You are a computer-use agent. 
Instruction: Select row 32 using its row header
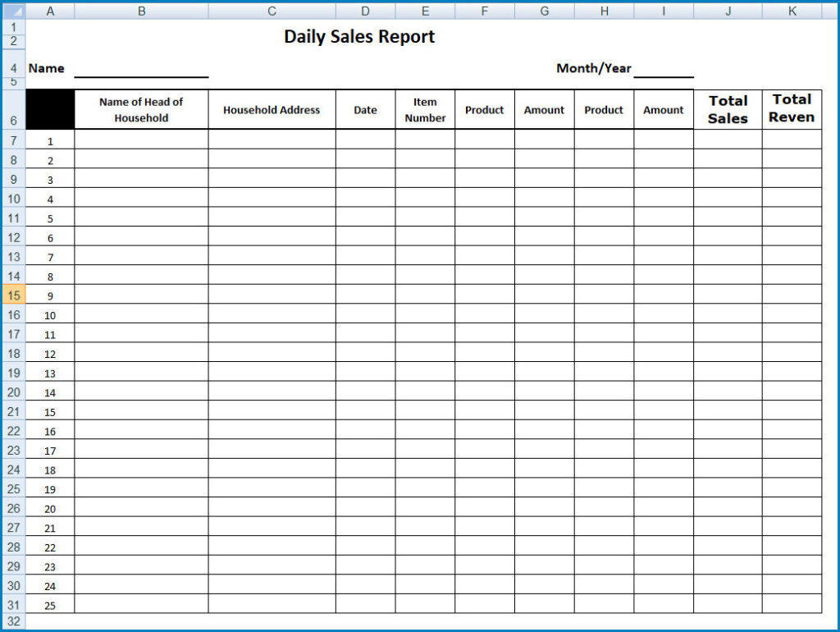click(12, 621)
